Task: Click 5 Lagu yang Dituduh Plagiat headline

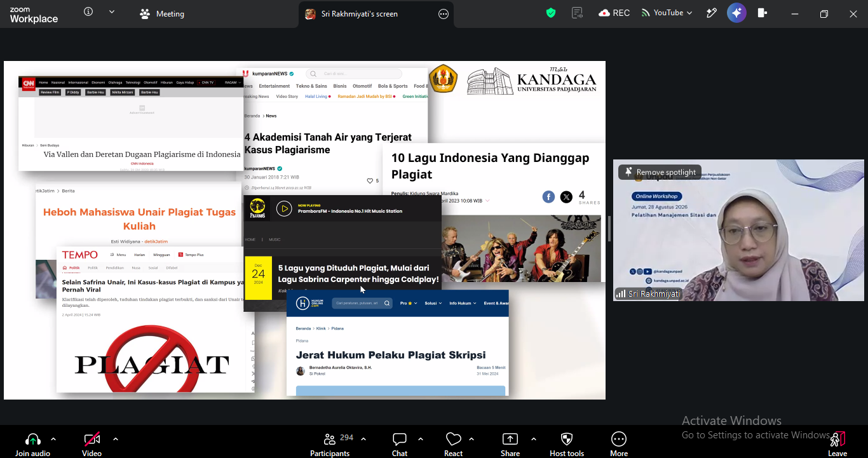Action: click(x=358, y=274)
